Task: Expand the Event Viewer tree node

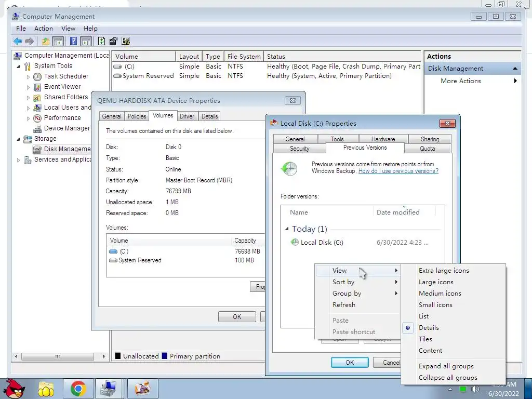Action: click(28, 87)
